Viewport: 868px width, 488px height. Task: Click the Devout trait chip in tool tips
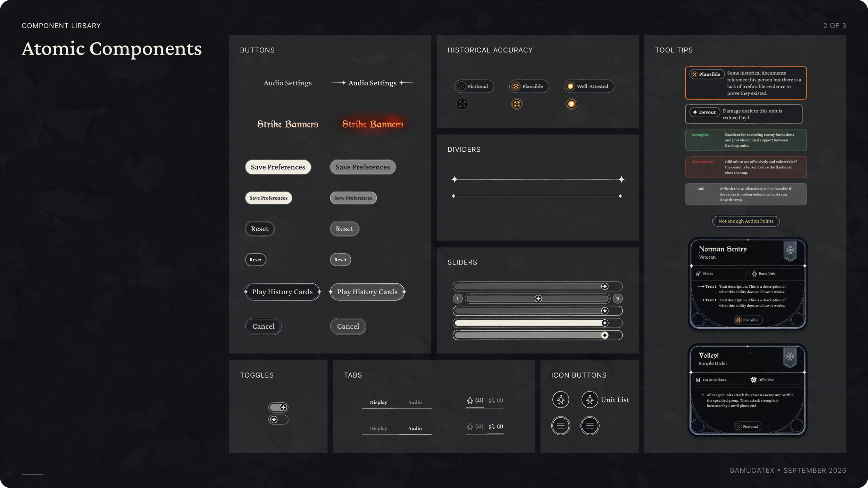point(704,112)
